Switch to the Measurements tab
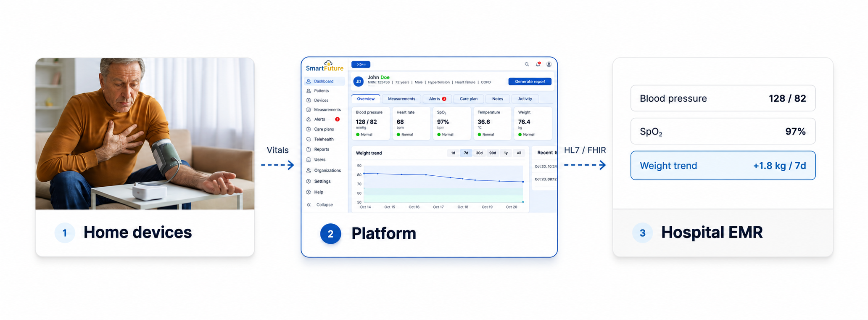This screenshot has width=868, height=320. pos(401,99)
